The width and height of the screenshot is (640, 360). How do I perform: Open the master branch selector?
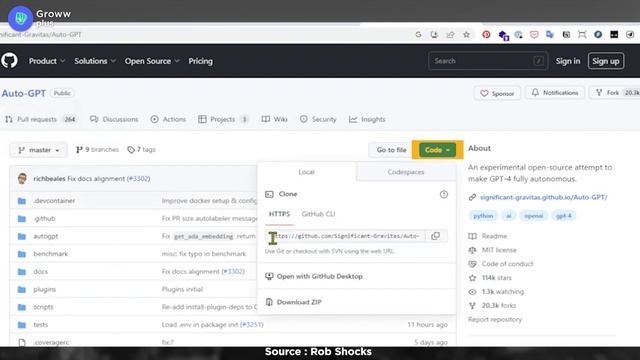pyautogui.click(x=39, y=150)
